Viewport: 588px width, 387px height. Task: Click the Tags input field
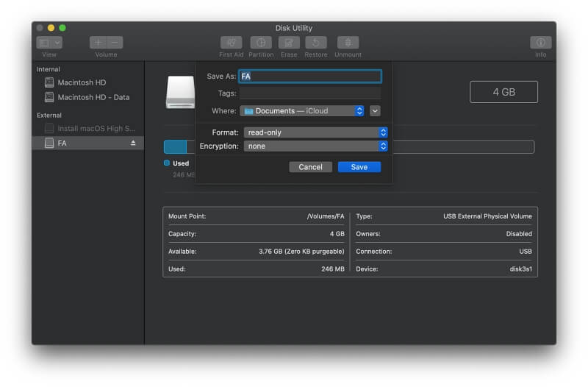point(310,93)
